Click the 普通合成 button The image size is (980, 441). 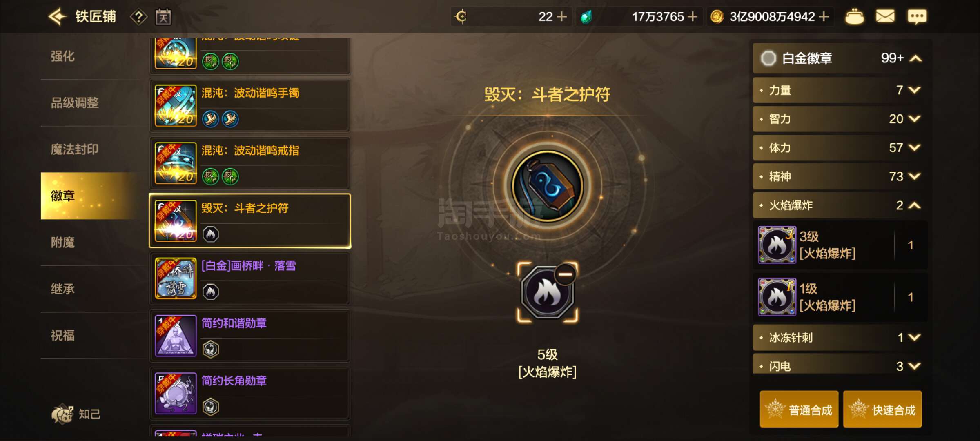(x=799, y=409)
